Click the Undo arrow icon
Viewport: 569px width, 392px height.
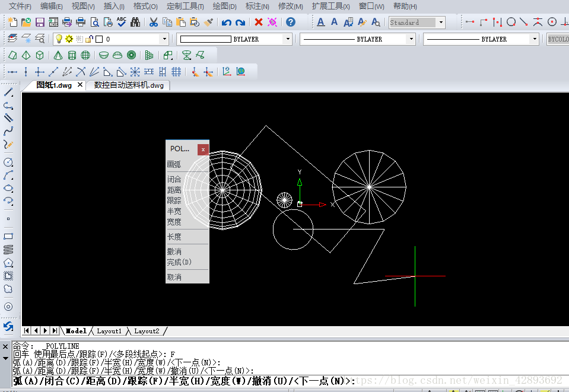point(226,23)
